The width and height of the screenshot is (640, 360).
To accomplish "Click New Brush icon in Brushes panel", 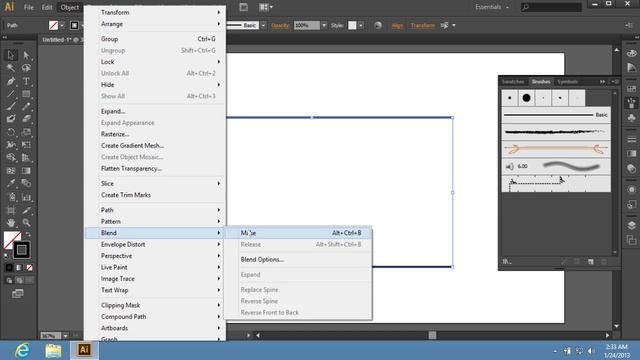I will click(x=590, y=262).
